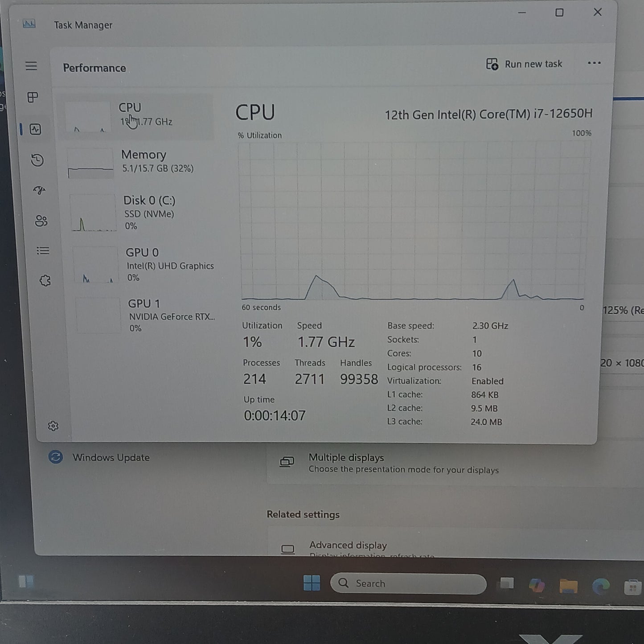The width and height of the screenshot is (644, 644).
Task: Click the Memory mini graph thumbnail
Action: (90, 163)
